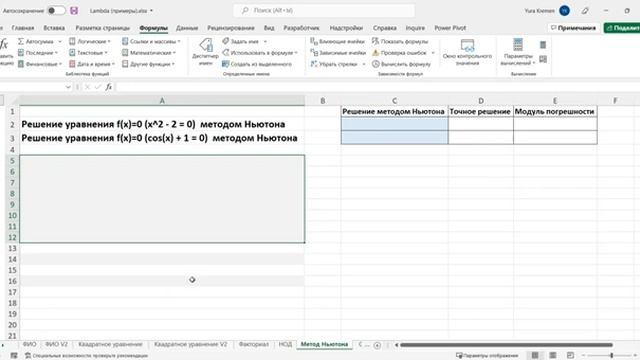Open Окно контрольного значения (Watch Window)
The width and height of the screenshot is (640, 360).
(467, 52)
